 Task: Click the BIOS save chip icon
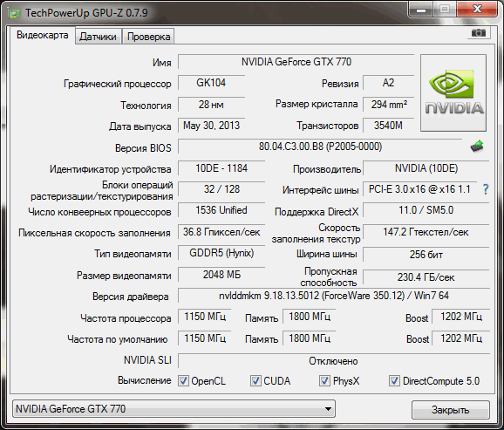point(477,147)
